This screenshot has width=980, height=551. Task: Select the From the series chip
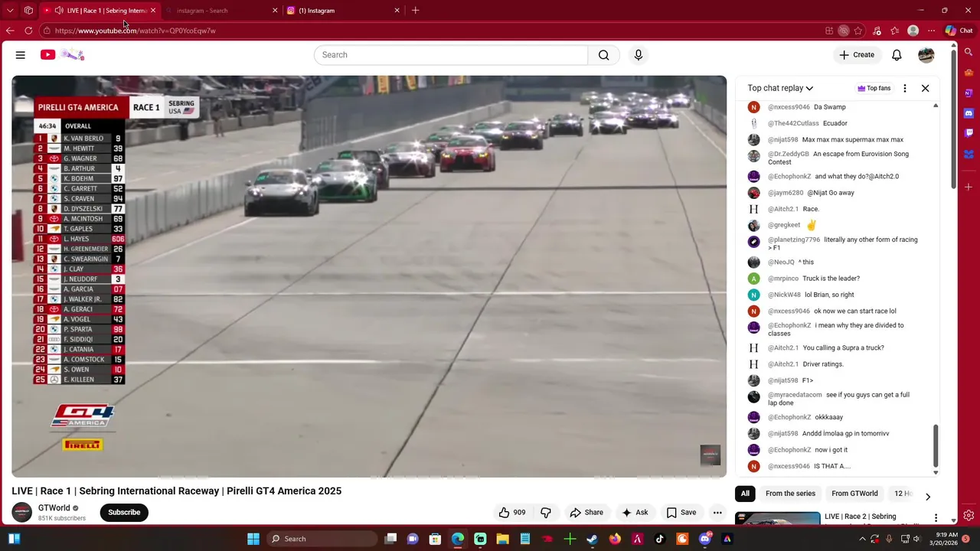click(x=790, y=494)
